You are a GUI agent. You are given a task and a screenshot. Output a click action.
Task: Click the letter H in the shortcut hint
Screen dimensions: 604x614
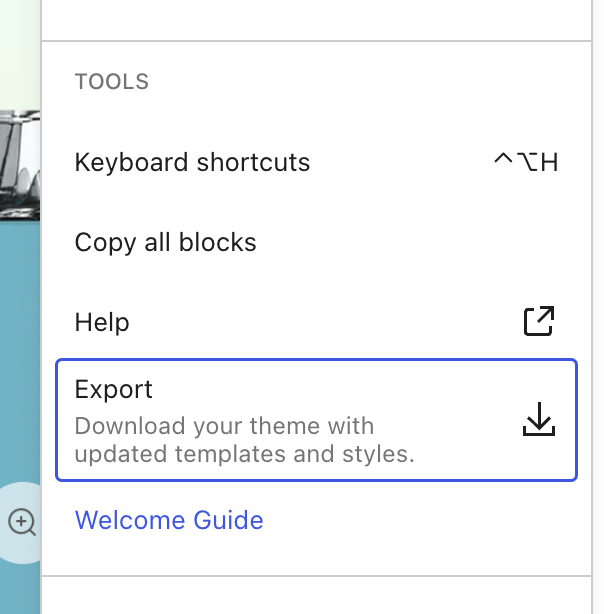pos(549,162)
